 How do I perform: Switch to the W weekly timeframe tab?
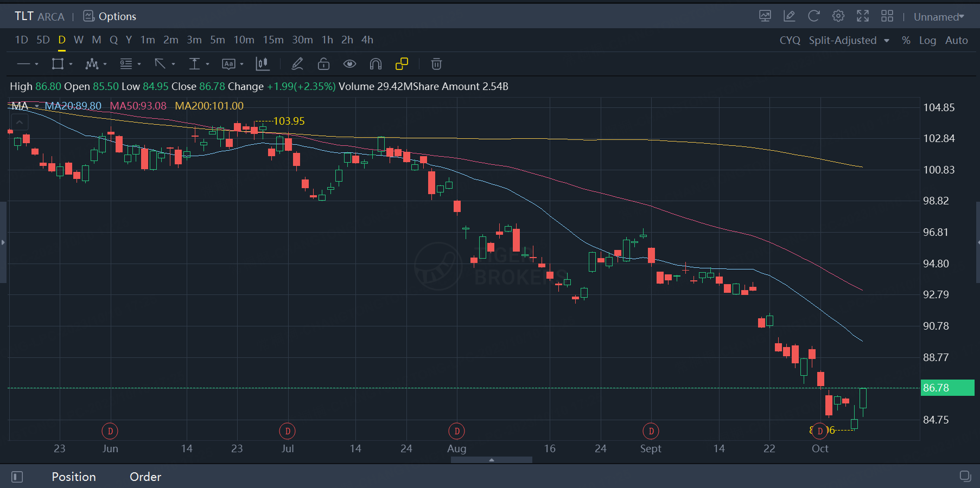pyautogui.click(x=79, y=40)
